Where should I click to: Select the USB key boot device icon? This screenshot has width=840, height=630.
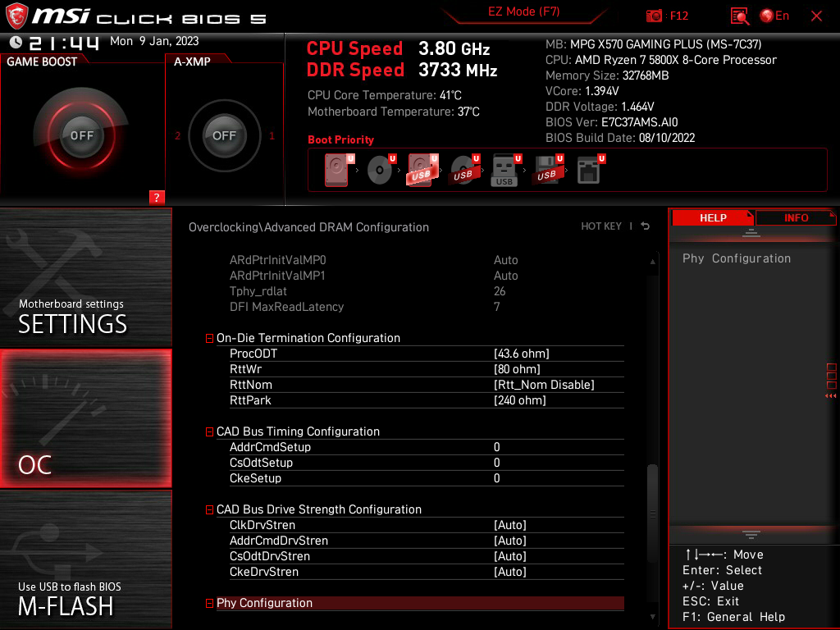point(505,170)
